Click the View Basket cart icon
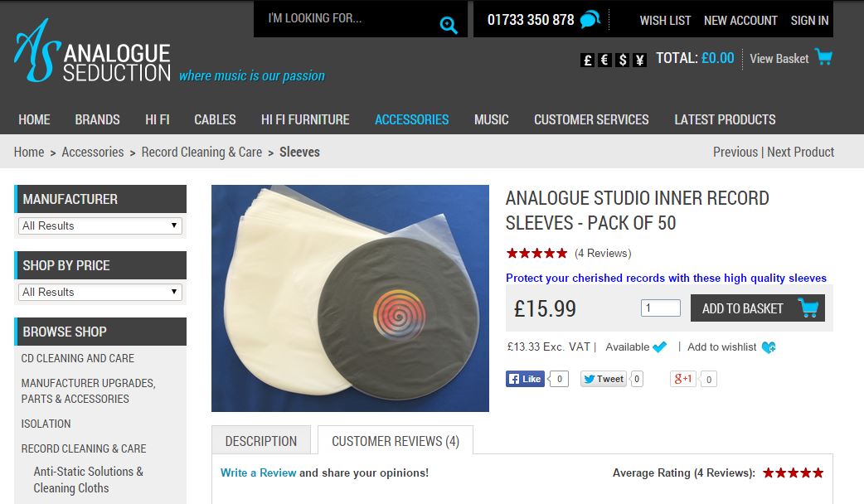864x504 pixels. (x=823, y=57)
